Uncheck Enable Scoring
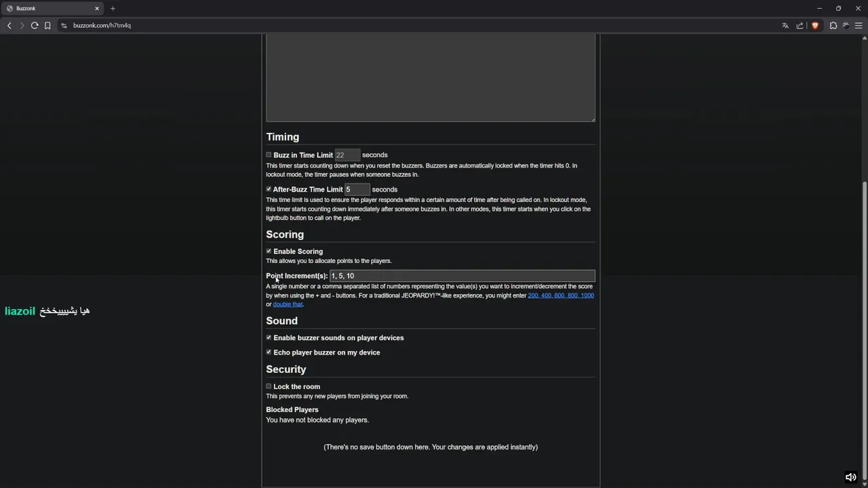This screenshot has height=488, width=868. (x=269, y=251)
